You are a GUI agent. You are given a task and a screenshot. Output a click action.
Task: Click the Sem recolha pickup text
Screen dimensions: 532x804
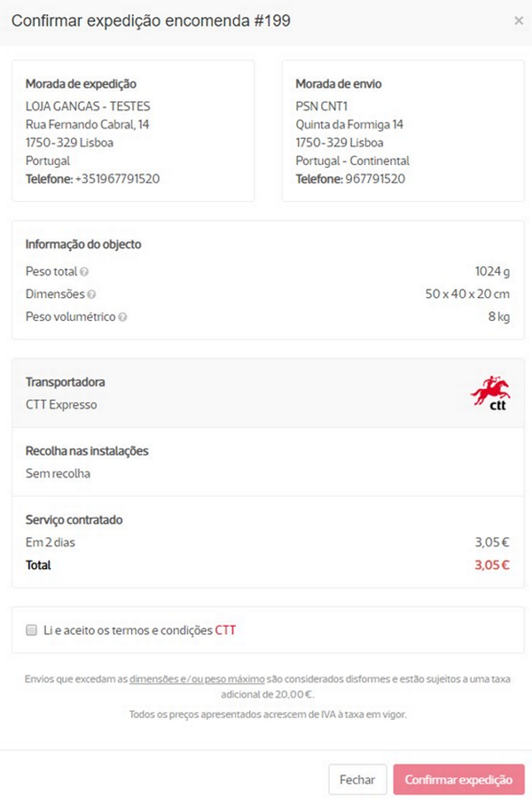58,473
